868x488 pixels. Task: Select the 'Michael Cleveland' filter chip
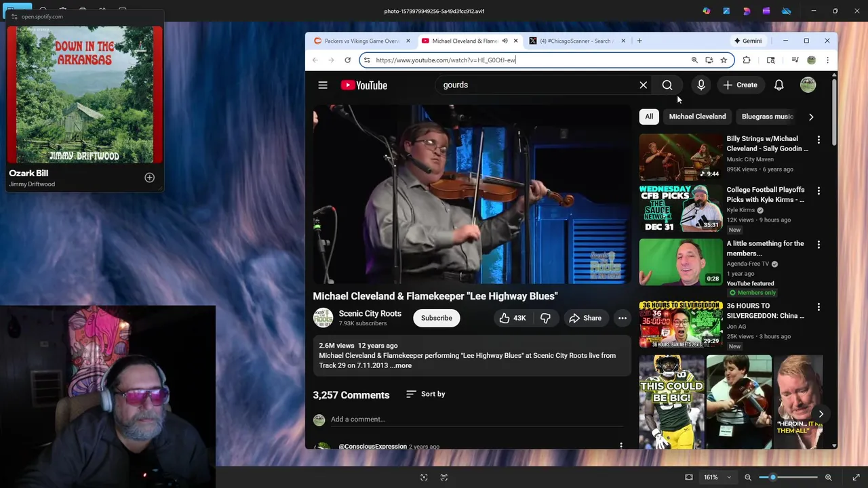(x=697, y=117)
